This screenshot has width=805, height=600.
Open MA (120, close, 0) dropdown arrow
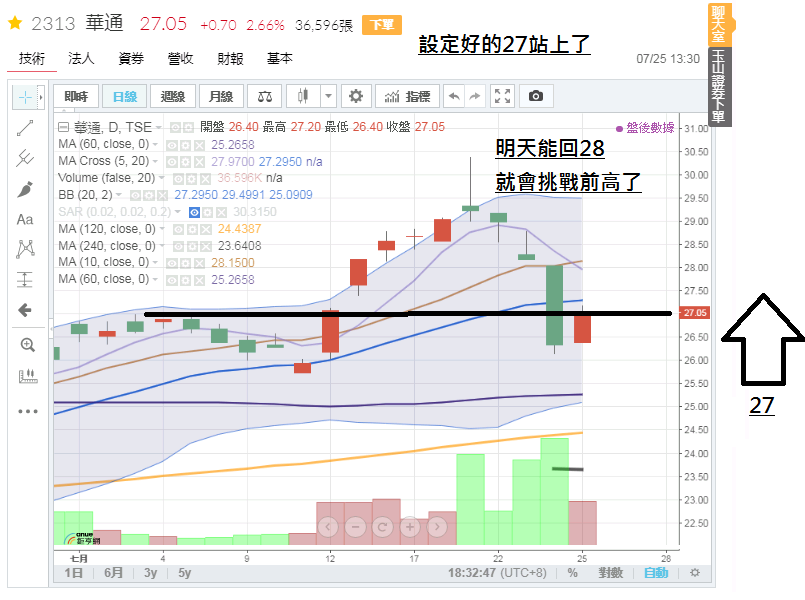click(162, 229)
